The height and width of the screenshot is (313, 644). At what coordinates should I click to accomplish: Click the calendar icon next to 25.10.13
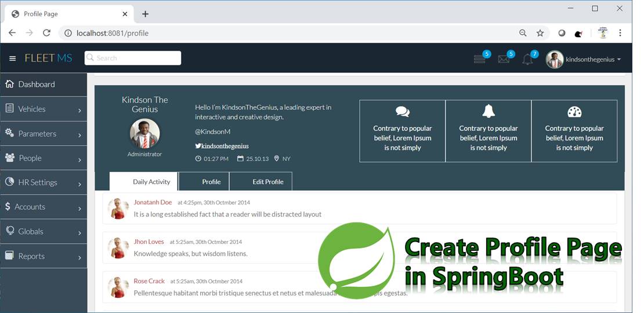pos(240,159)
